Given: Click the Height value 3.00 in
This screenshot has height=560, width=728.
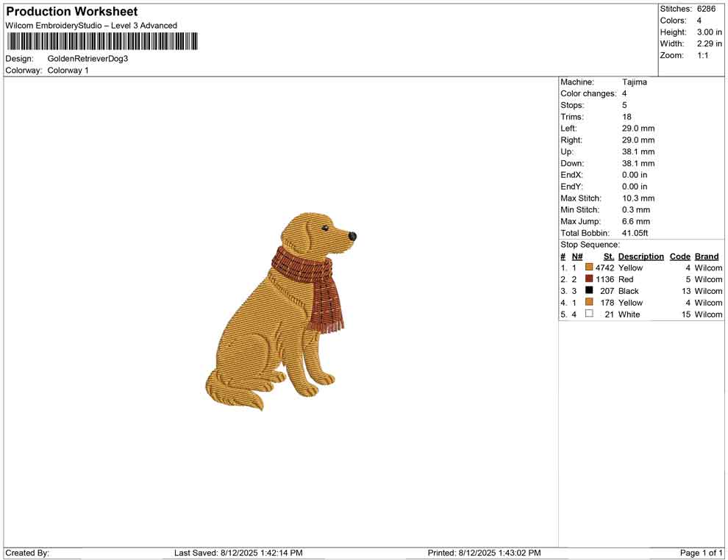Looking at the screenshot, I should click(710, 32).
